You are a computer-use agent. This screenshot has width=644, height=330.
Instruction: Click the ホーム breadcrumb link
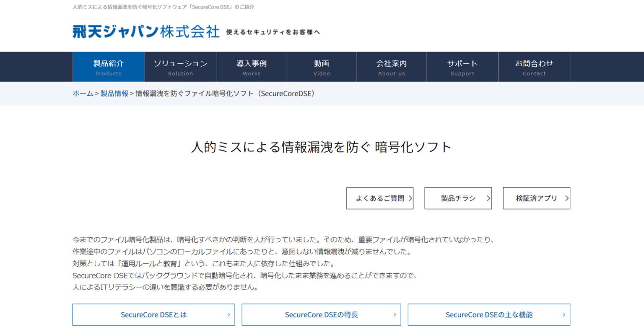pos(83,94)
